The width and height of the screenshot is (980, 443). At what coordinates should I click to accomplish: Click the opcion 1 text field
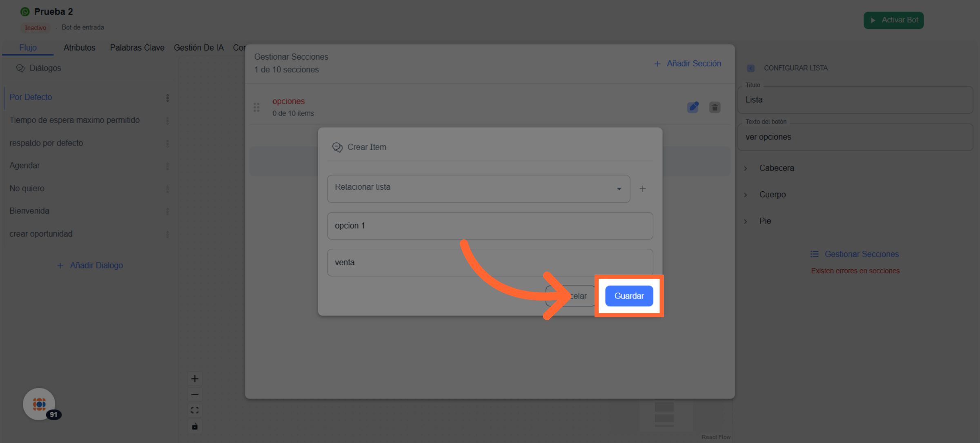point(490,226)
